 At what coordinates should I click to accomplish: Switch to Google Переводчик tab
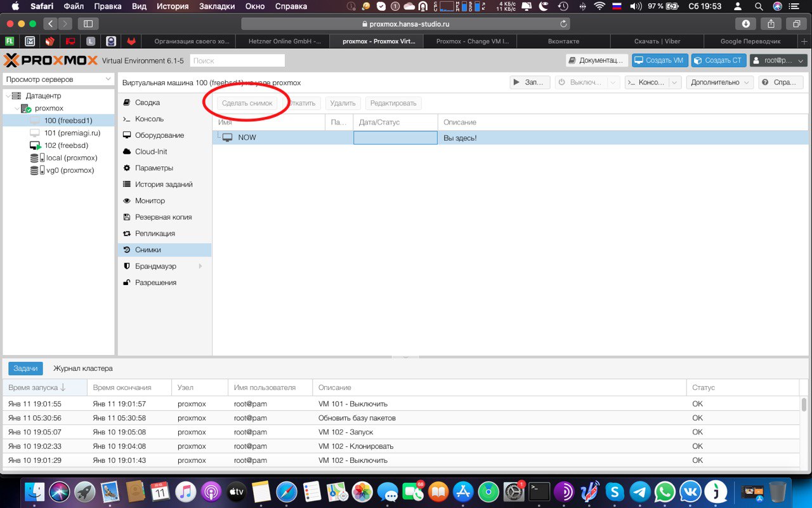click(750, 41)
